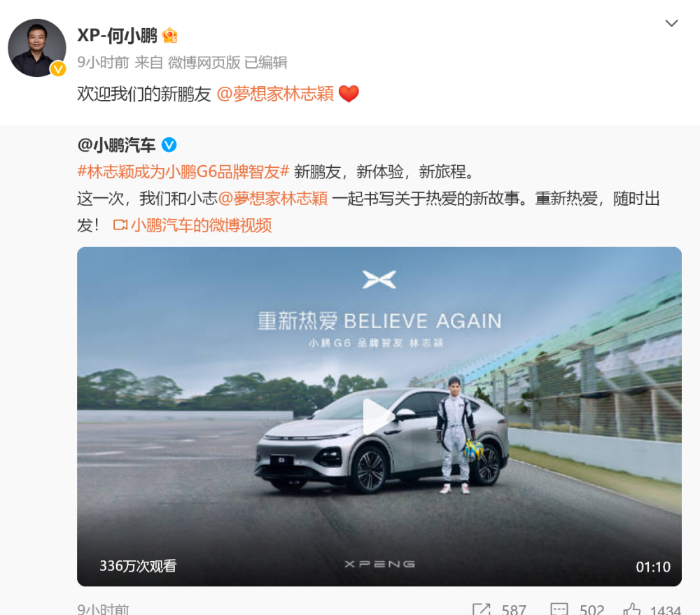Open @夢想家林志穎 mention in top post
This screenshot has height=615, width=700.
275,94
